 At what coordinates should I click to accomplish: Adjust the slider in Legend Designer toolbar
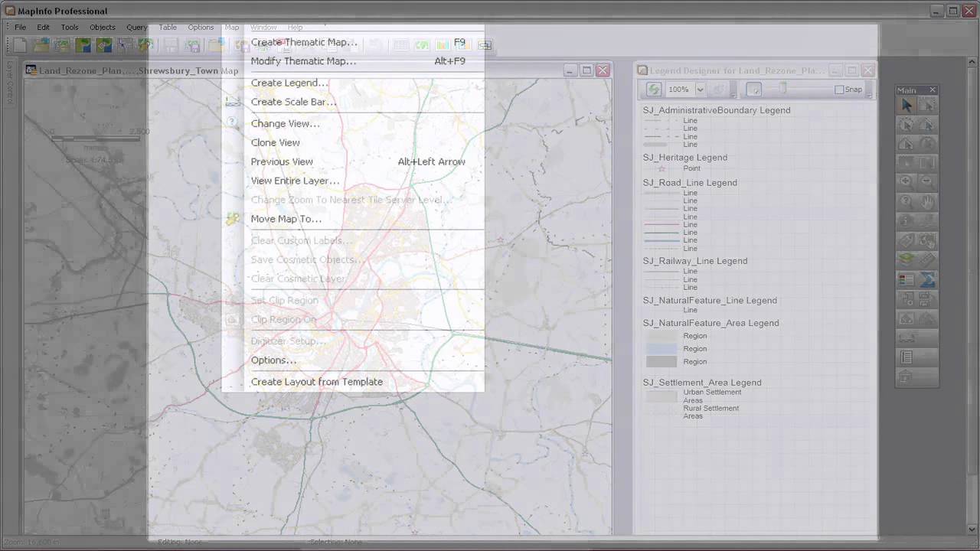[x=782, y=90]
